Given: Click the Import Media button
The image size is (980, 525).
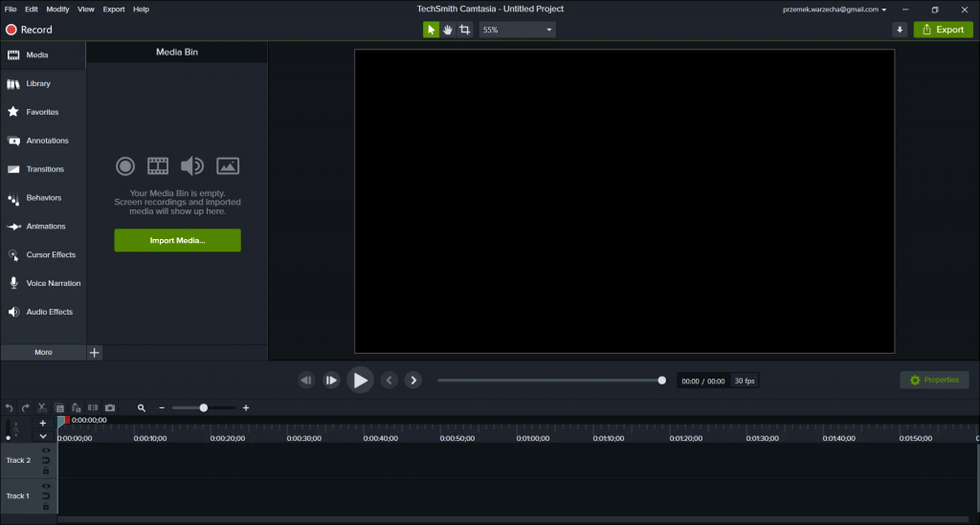Looking at the screenshot, I should tap(177, 240).
